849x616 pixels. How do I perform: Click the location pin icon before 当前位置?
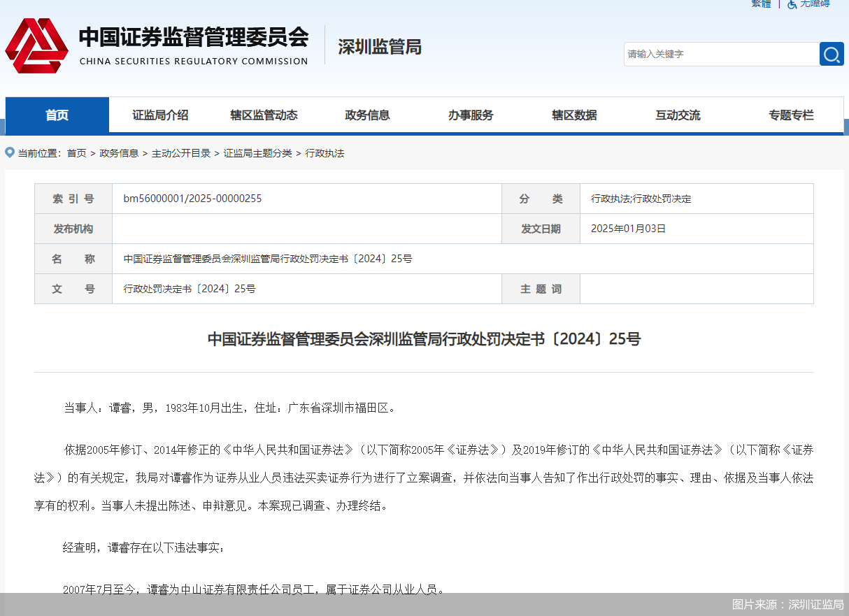pos(10,152)
